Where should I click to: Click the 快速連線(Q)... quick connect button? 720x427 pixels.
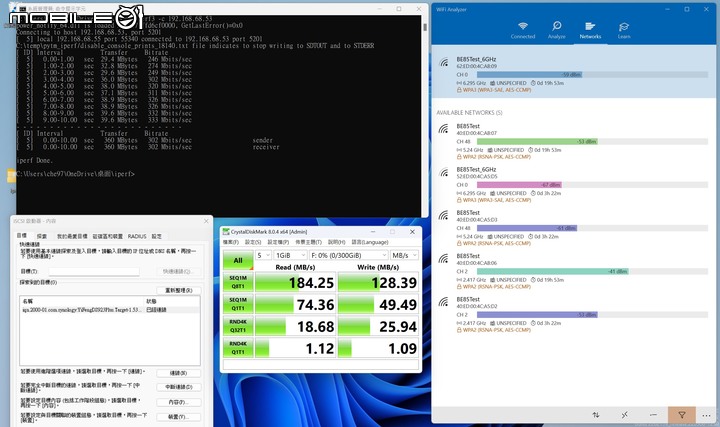pyautogui.click(x=179, y=271)
